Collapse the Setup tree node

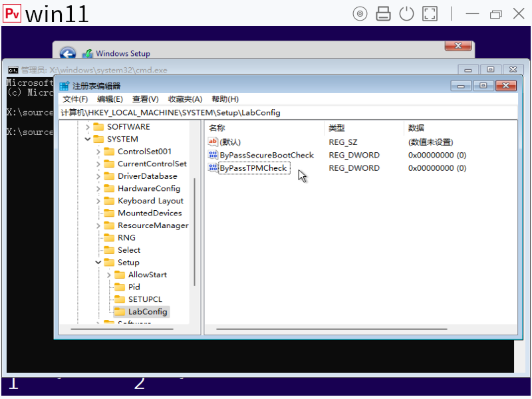(x=98, y=263)
